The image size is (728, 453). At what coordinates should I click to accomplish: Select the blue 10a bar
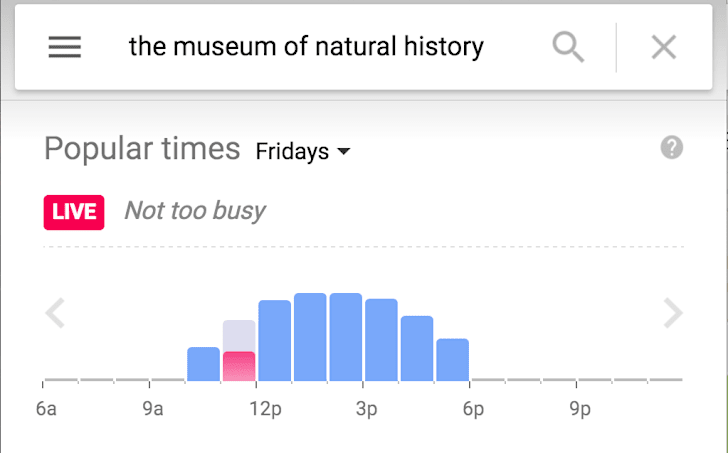pos(203,364)
